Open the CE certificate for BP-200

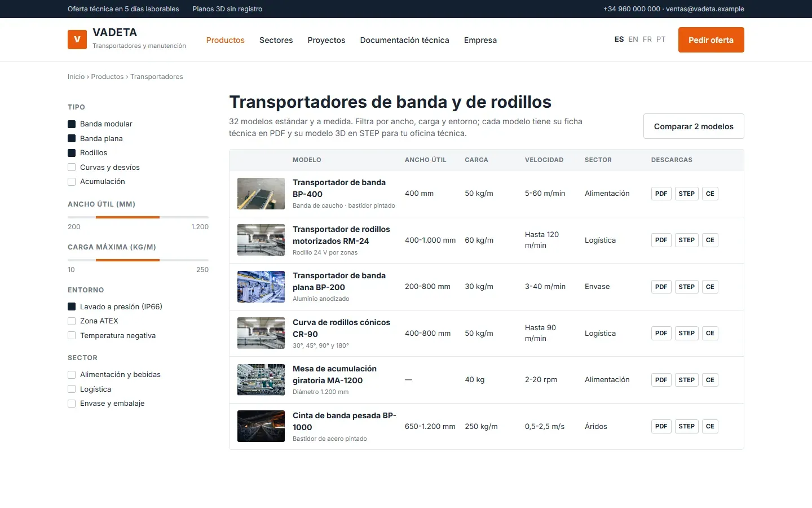(x=710, y=287)
